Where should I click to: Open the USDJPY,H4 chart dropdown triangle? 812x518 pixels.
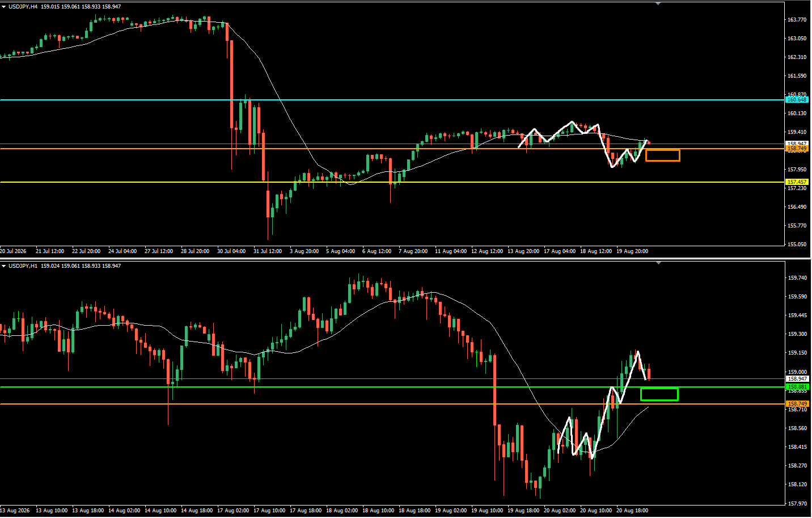coord(3,7)
